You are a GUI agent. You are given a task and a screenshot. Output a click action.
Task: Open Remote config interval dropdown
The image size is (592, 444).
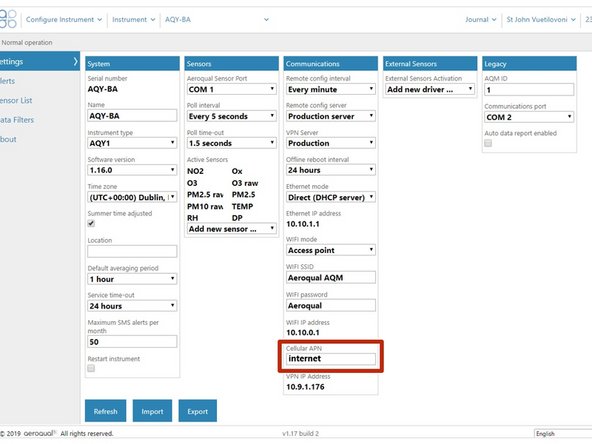[331, 89]
